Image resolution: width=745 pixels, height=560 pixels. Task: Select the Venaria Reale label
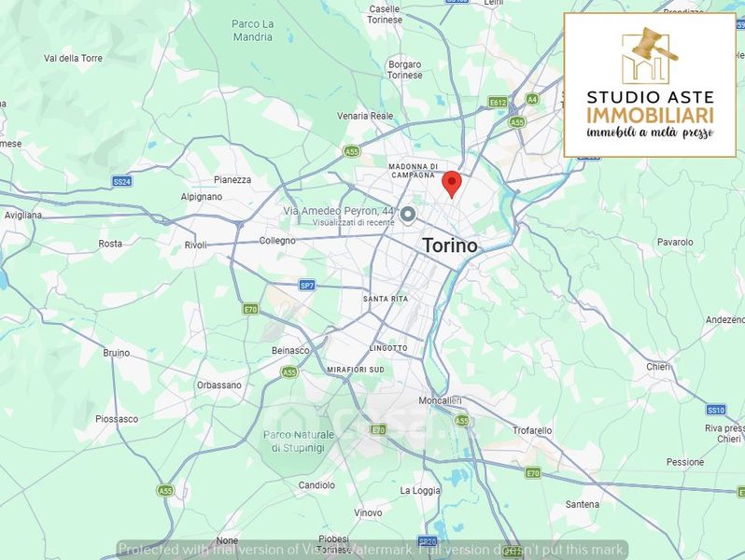tap(365, 116)
